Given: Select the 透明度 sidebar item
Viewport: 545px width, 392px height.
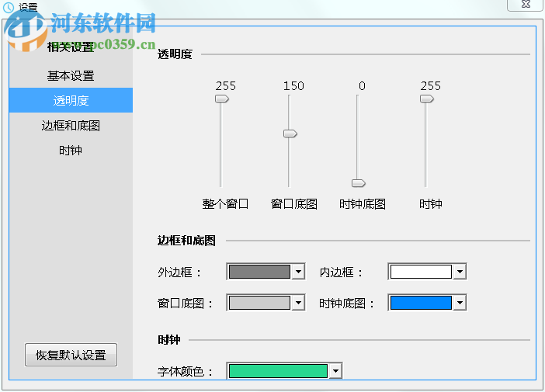Looking at the screenshot, I should pos(71,100).
